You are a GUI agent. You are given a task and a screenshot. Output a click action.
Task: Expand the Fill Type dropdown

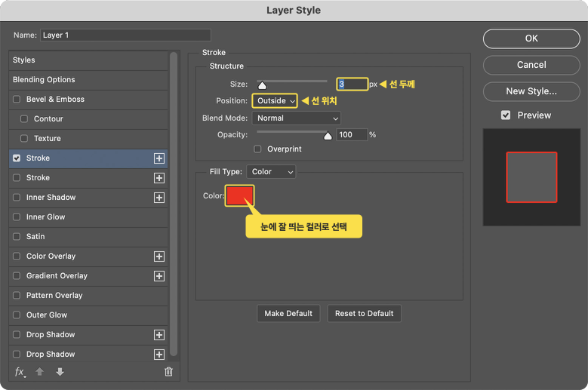pyautogui.click(x=271, y=171)
